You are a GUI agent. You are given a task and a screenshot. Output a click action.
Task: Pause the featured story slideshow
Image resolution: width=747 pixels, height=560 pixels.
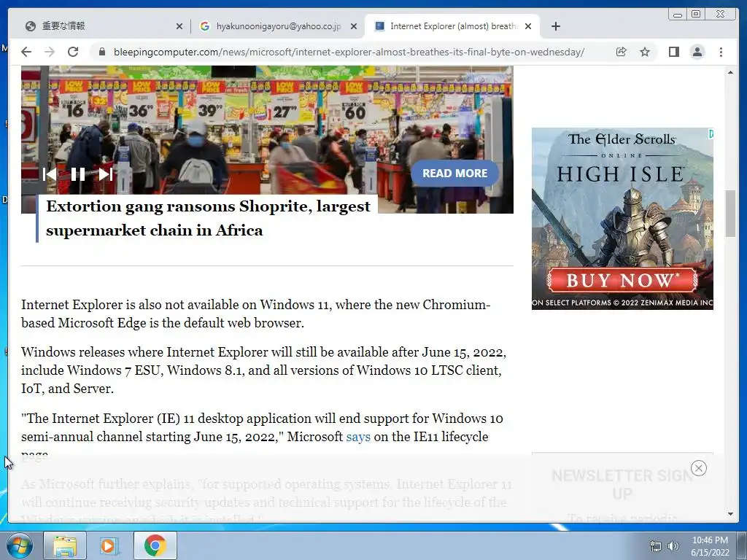click(77, 174)
